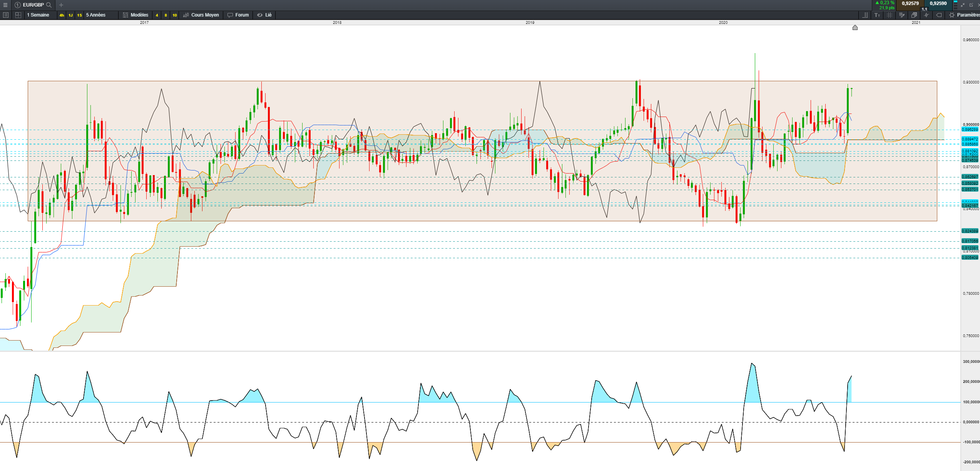Click the 0,889472 cyan price level label
Image resolution: width=980 pixels, height=471 pixels.
click(x=970, y=139)
